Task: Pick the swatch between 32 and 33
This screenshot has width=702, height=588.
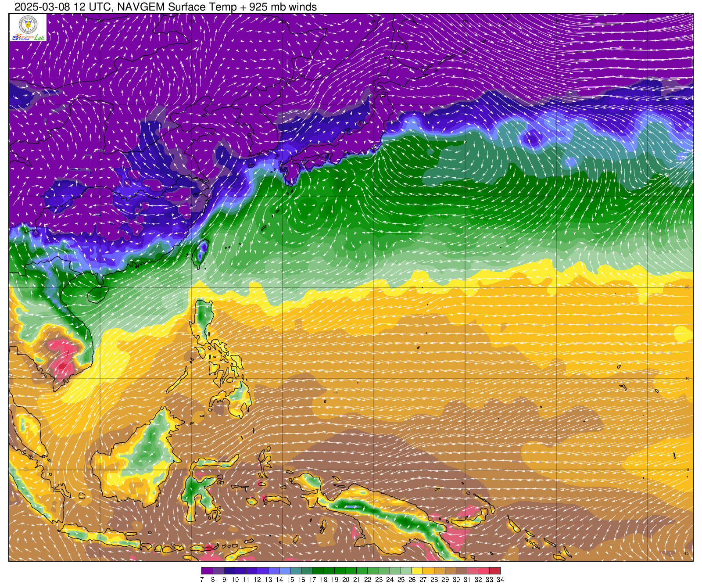Action: (484, 571)
